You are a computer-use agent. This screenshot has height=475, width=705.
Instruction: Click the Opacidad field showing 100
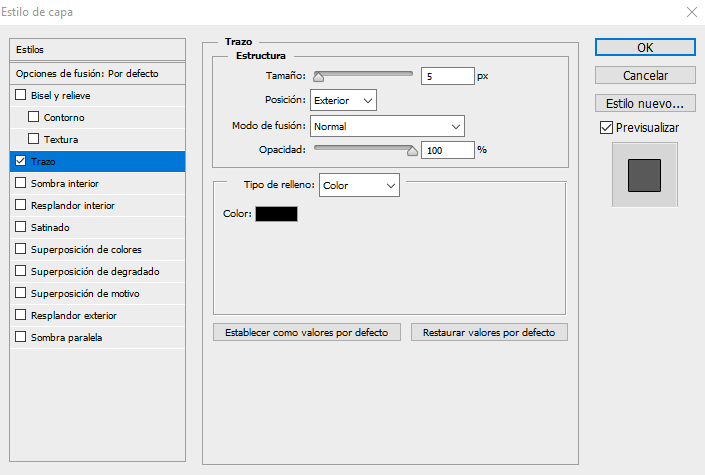tap(448, 150)
